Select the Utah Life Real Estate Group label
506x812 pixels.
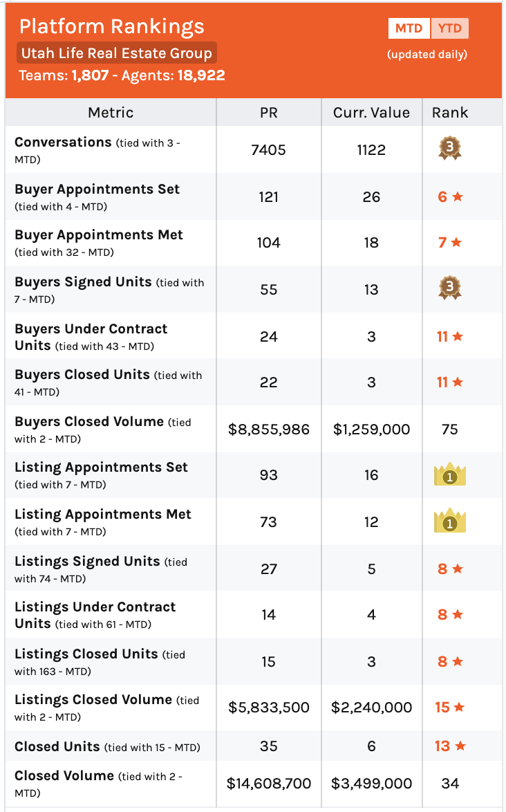point(116,53)
